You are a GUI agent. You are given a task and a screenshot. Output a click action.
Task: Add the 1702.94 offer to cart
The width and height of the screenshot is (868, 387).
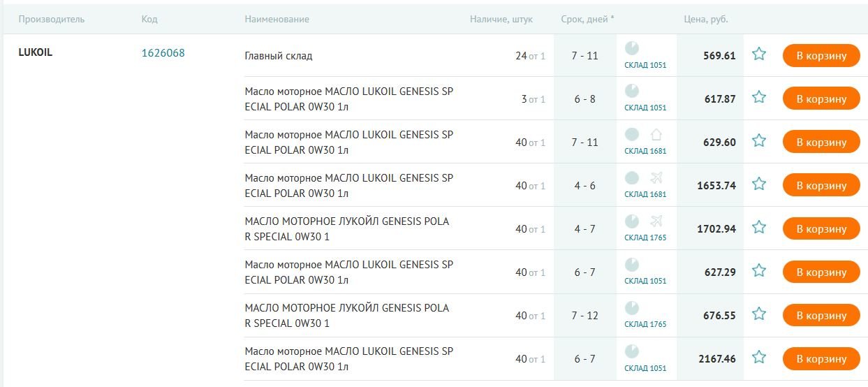(821, 228)
